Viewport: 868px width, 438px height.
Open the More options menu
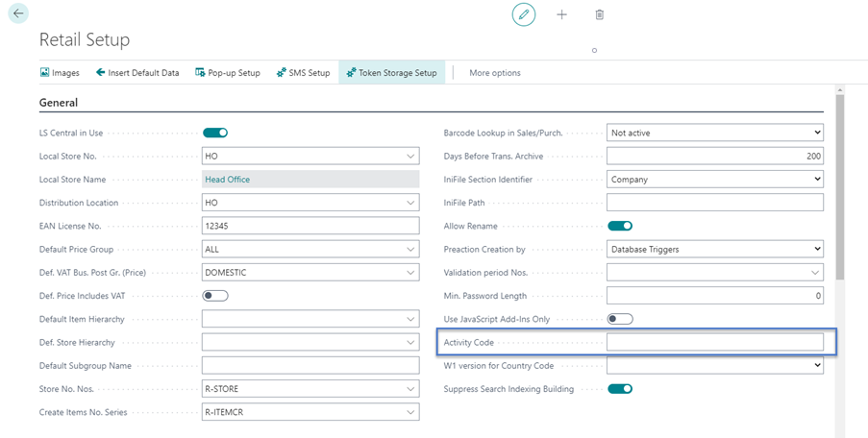coord(495,73)
